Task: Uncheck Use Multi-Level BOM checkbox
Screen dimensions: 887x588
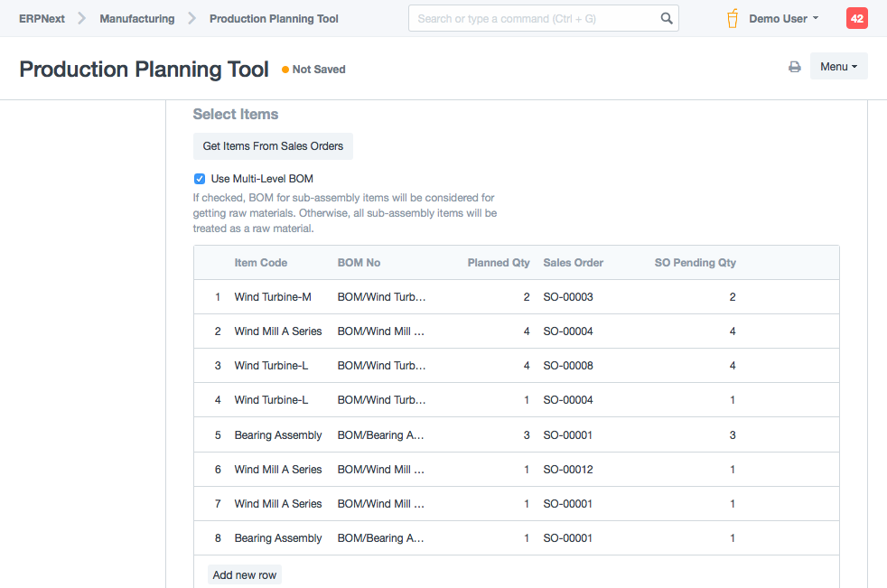Action: pyautogui.click(x=200, y=179)
